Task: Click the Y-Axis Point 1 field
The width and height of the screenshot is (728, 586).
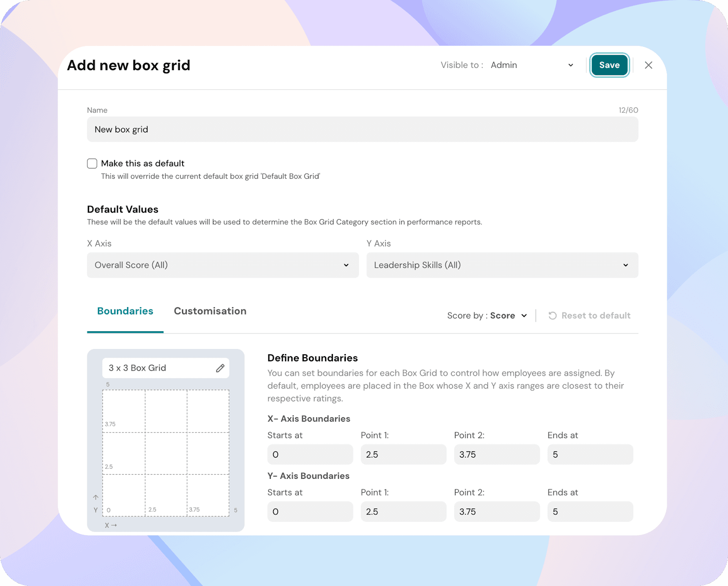Action: 403,512
